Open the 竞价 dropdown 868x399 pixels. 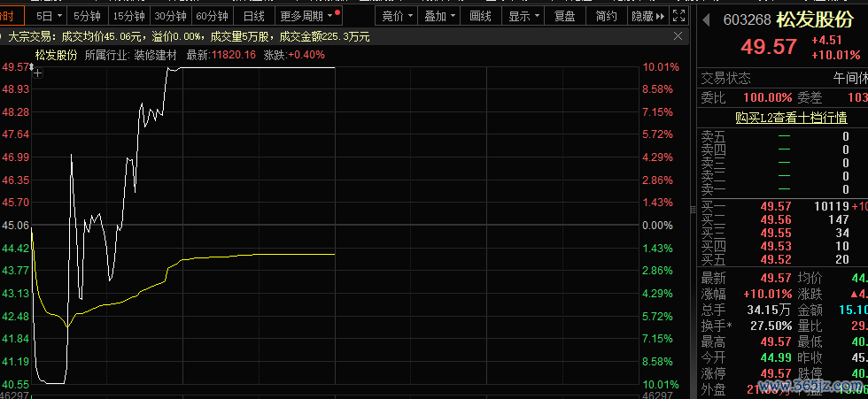pyautogui.click(x=398, y=16)
